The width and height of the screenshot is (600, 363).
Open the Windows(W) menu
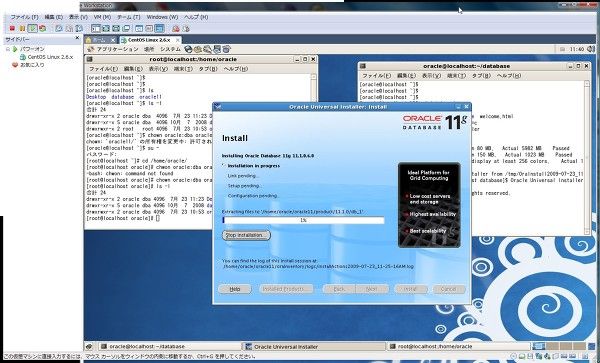[x=162, y=17]
